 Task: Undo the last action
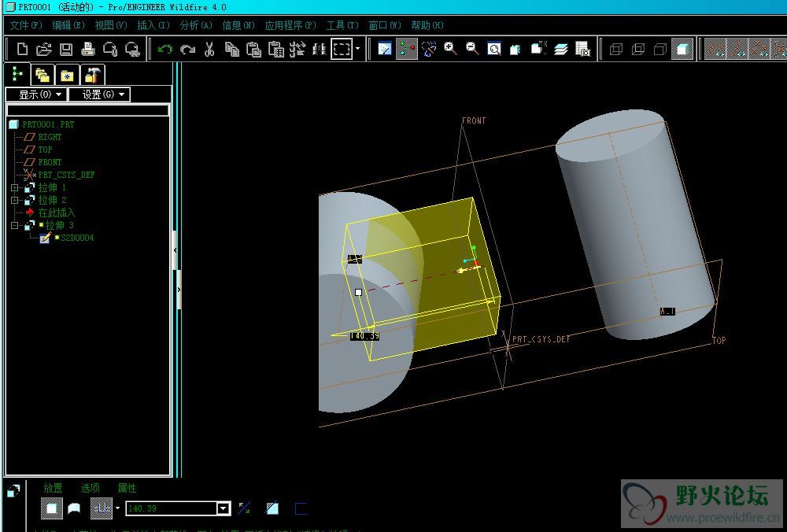point(165,49)
